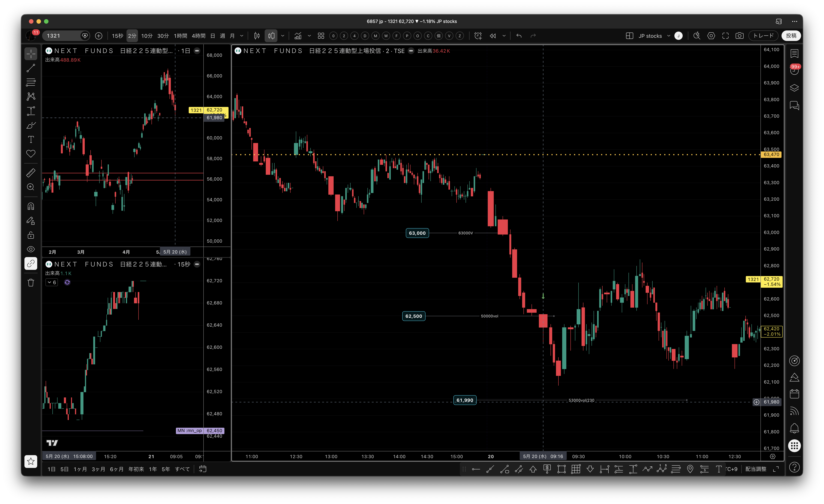Toggle the hollow candles chart style button

tap(271, 36)
